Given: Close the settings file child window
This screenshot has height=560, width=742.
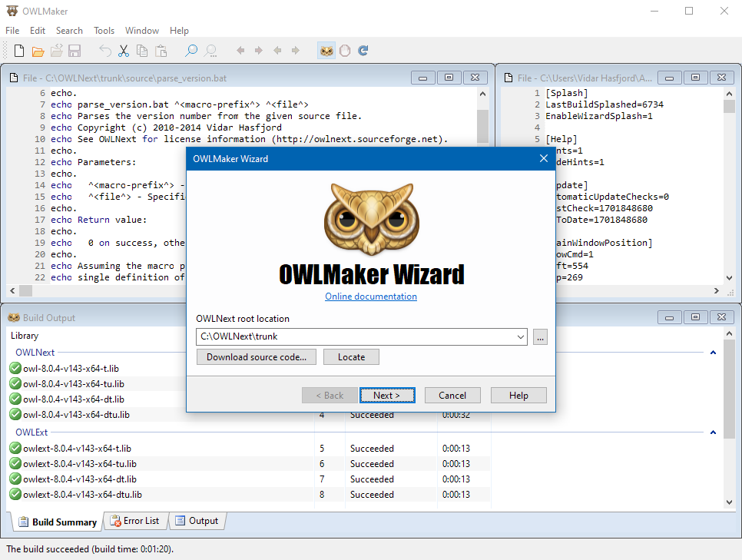Looking at the screenshot, I should pos(721,77).
